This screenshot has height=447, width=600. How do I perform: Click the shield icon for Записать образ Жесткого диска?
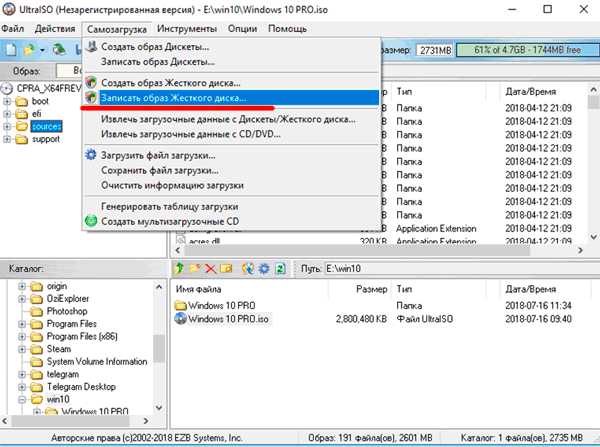[91, 98]
